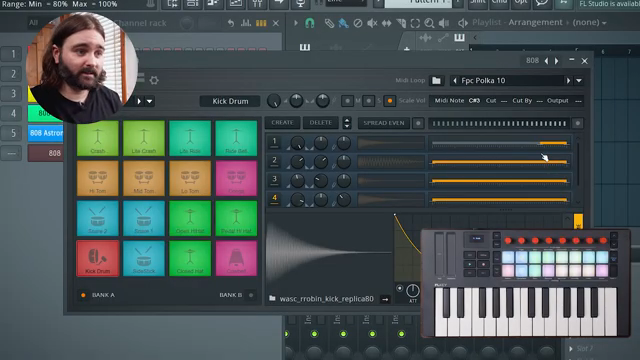Viewport: 640px width, 360px height.
Task: Select the Snare 2 drum pad
Action: tap(98, 218)
